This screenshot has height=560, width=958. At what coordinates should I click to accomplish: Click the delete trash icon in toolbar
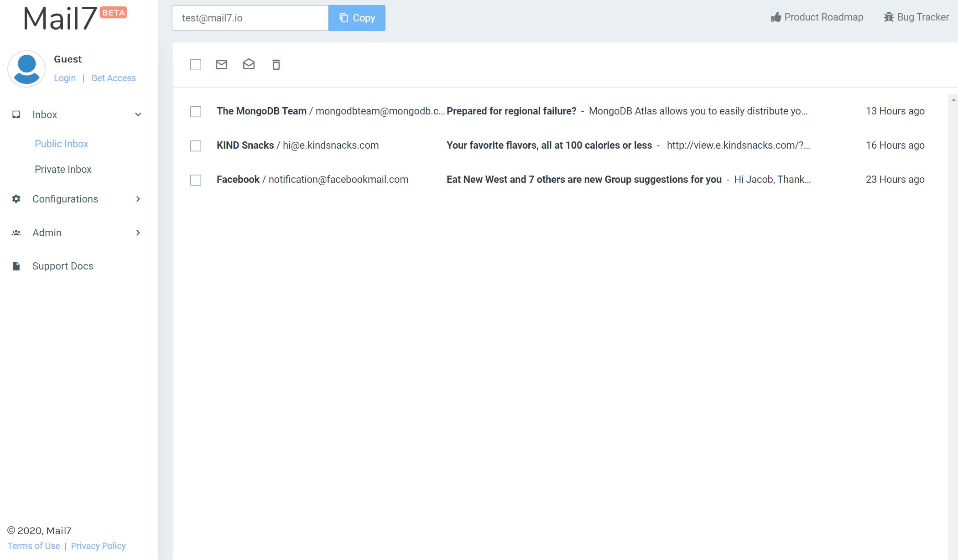[276, 65]
